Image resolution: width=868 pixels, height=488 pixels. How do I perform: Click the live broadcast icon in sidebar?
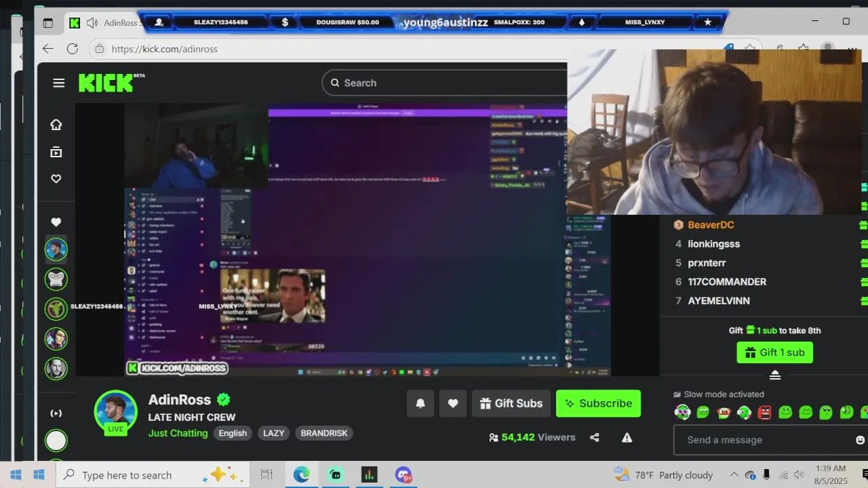pos(56,413)
